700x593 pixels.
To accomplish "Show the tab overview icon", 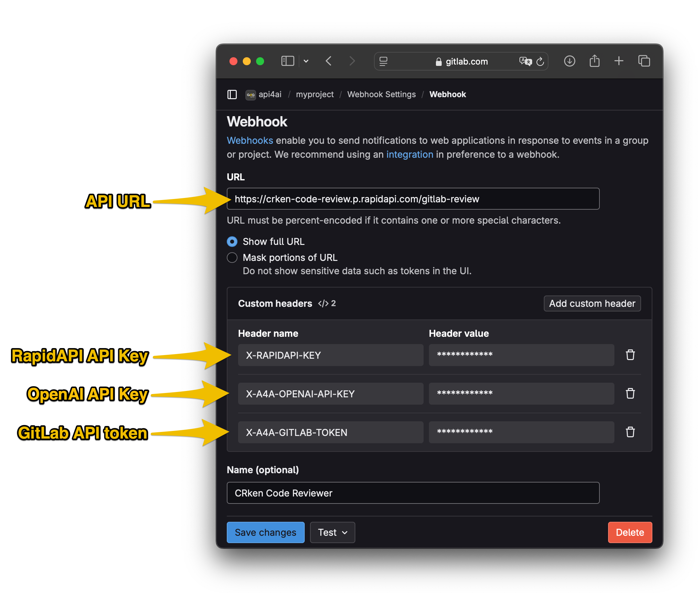I will (x=644, y=61).
